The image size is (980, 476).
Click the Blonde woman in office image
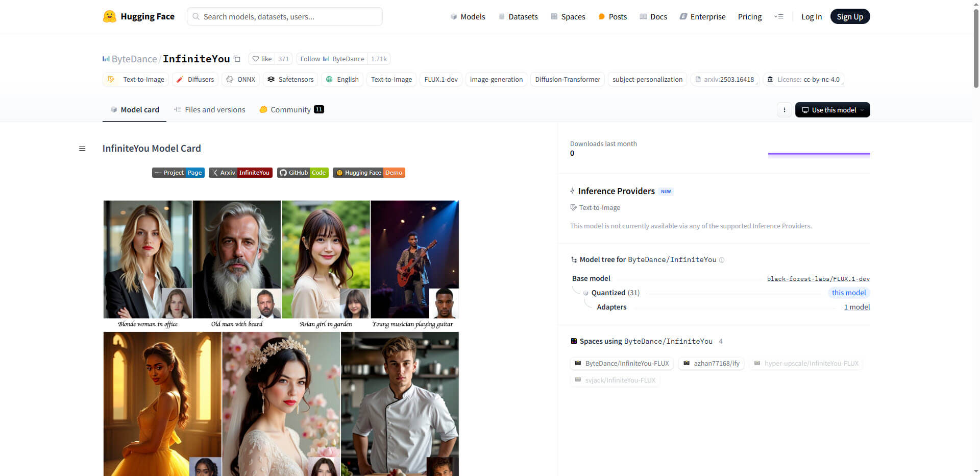148,259
